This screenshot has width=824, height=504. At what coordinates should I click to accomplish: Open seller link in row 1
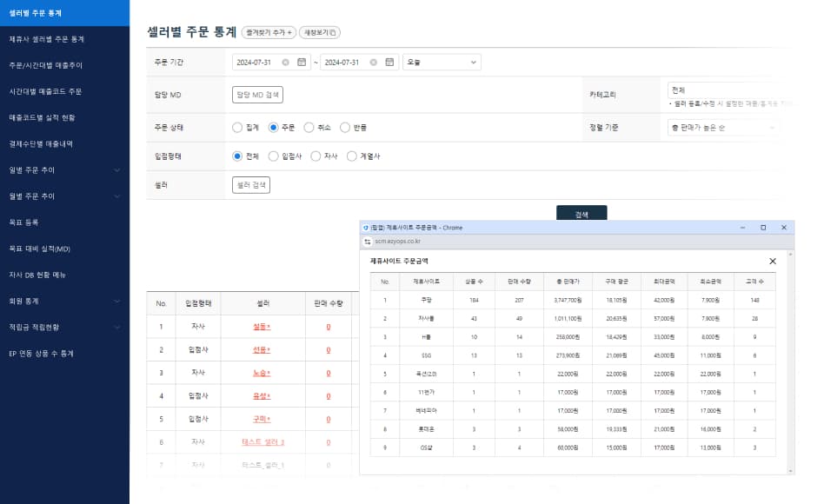[262, 327]
